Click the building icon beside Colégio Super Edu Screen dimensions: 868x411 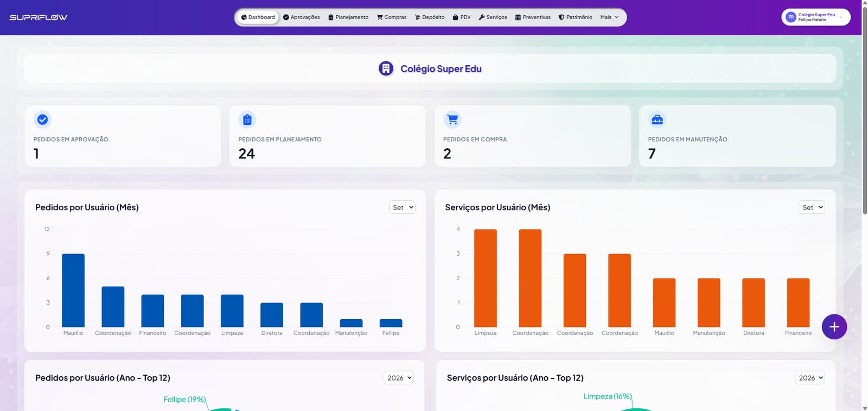point(386,68)
